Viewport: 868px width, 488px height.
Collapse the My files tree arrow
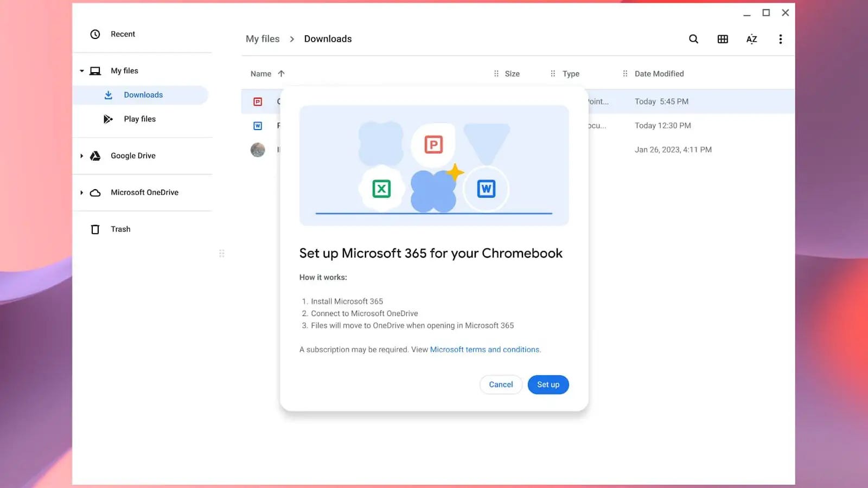coord(82,71)
